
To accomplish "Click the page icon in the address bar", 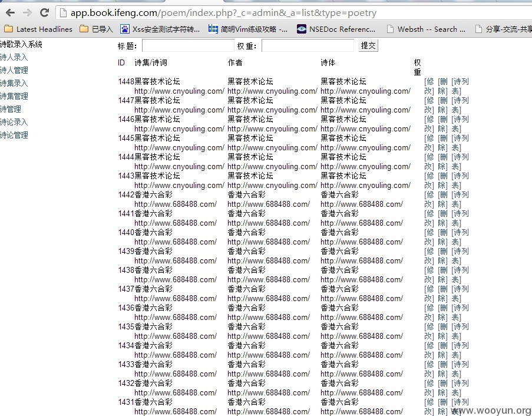I will pyautogui.click(x=63, y=13).
